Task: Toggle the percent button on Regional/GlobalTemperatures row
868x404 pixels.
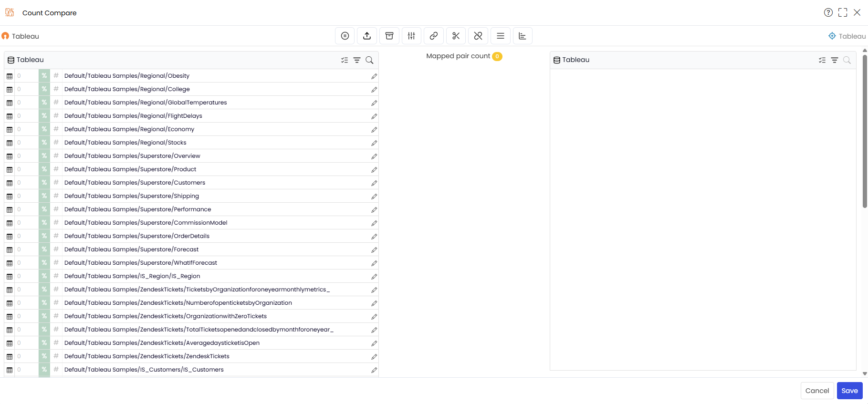Action: 44,103
